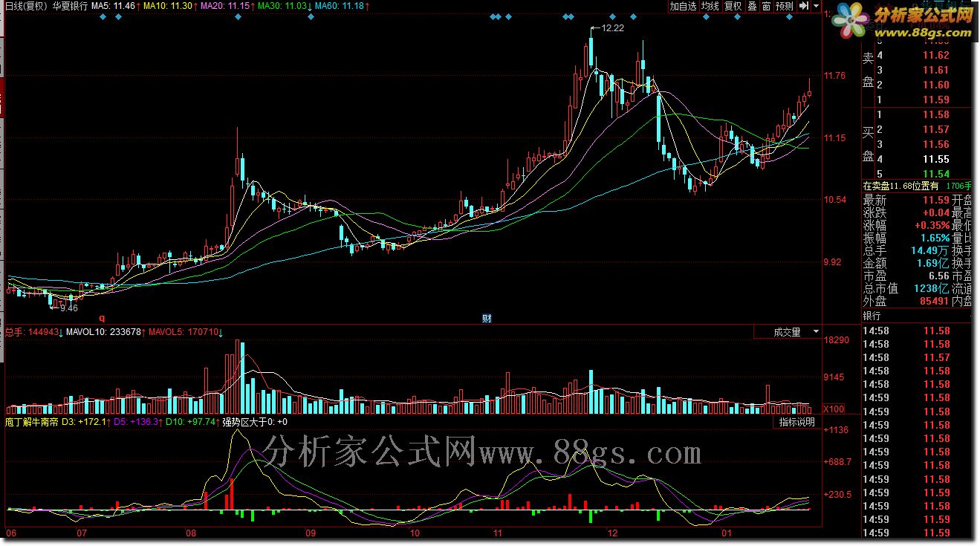Toggle moving averages with 均线 button
The image size is (980, 546).
tap(710, 6)
